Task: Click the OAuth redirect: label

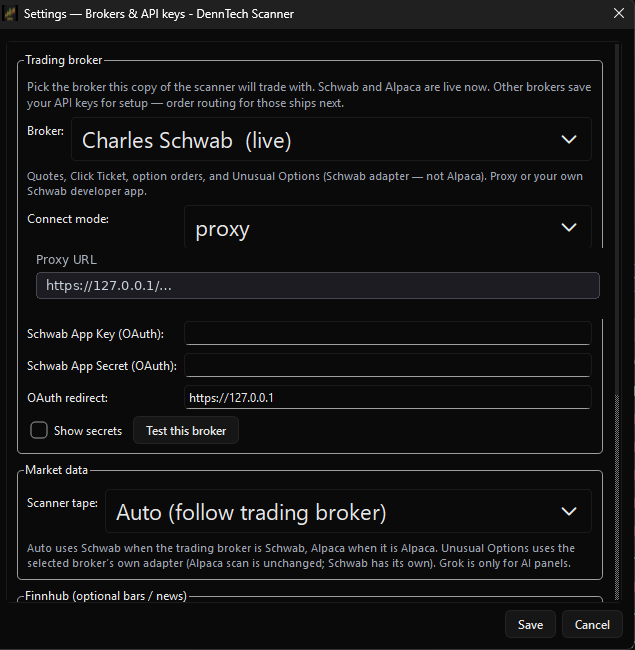Action: [x=67, y=398]
